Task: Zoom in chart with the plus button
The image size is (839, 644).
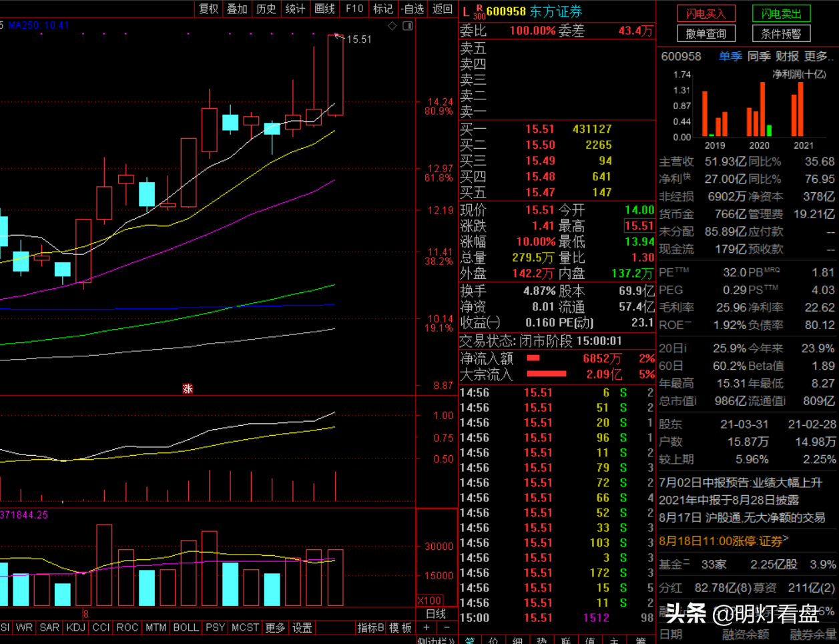Action: tap(427, 628)
